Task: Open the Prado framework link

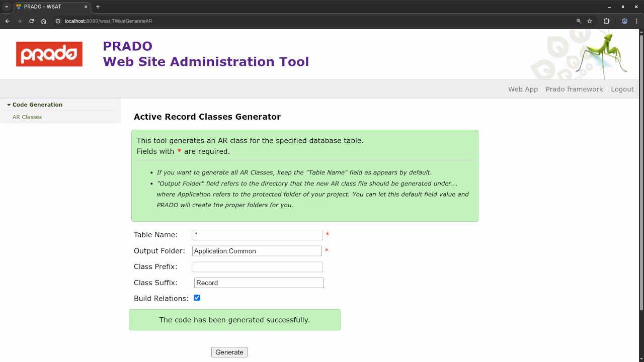Action: [x=574, y=89]
